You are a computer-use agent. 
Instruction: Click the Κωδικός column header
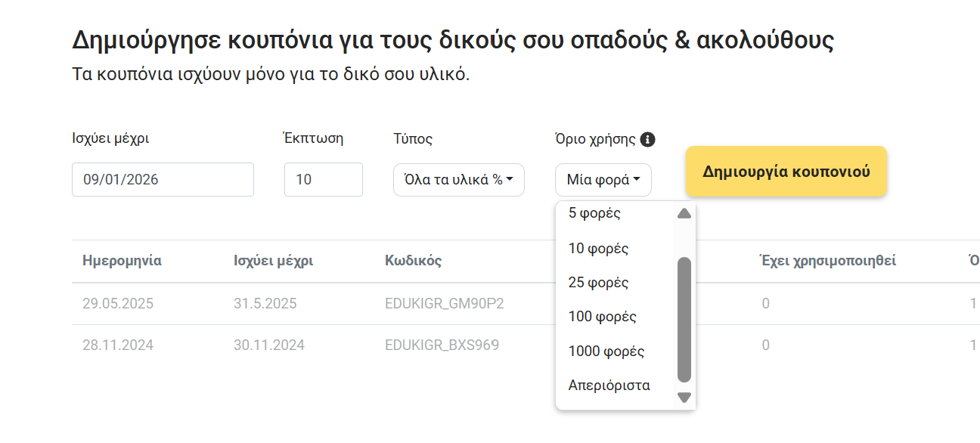click(x=413, y=261)
